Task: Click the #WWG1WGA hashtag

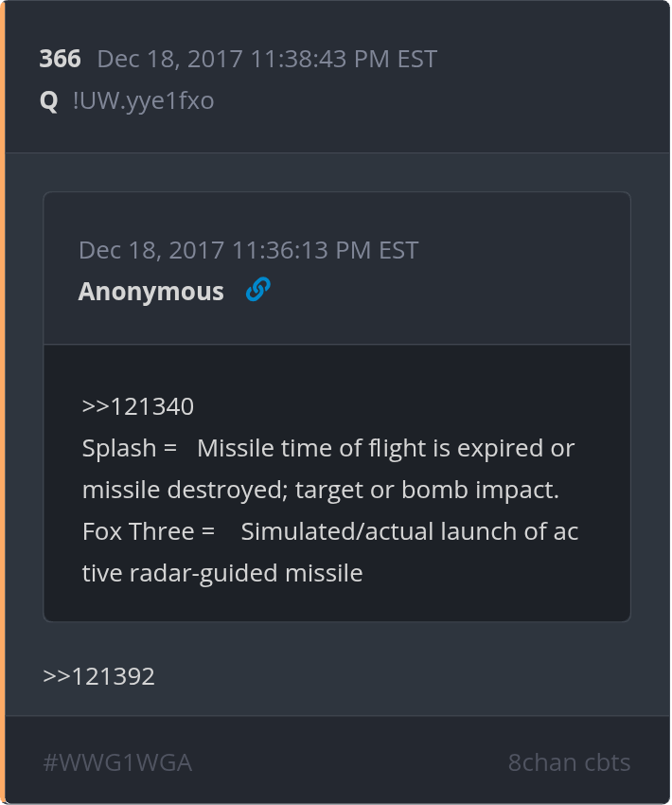Action: (117, 762)
